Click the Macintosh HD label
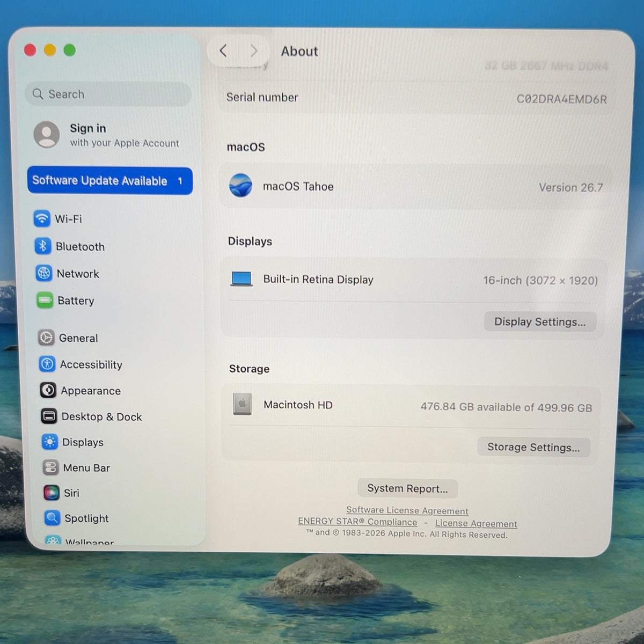 point(298,405)
